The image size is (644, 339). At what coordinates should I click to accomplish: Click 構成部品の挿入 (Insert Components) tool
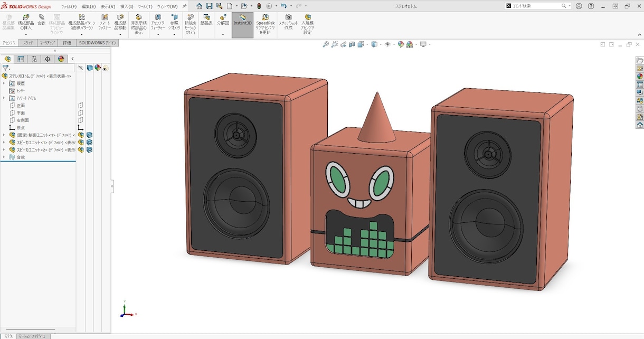click(26, 23)
